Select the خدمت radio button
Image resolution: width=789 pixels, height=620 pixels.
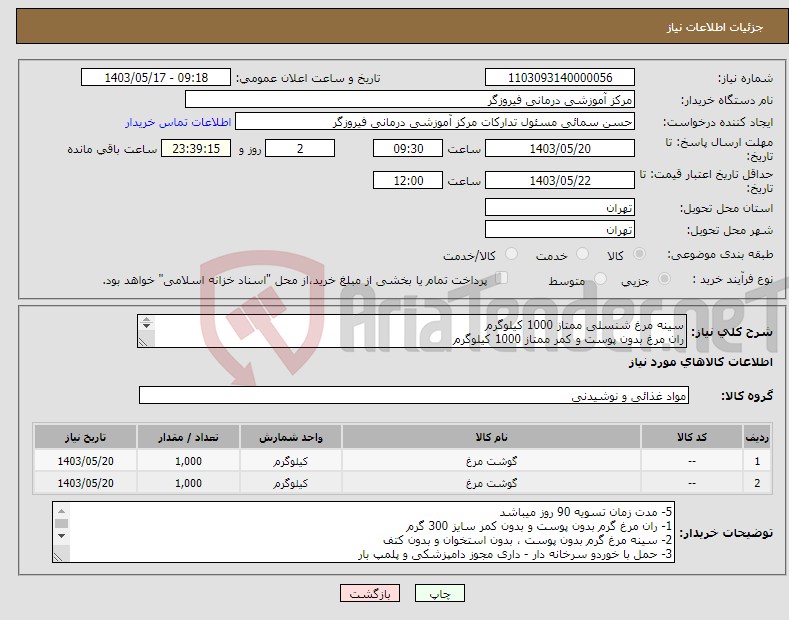(582, 254)
